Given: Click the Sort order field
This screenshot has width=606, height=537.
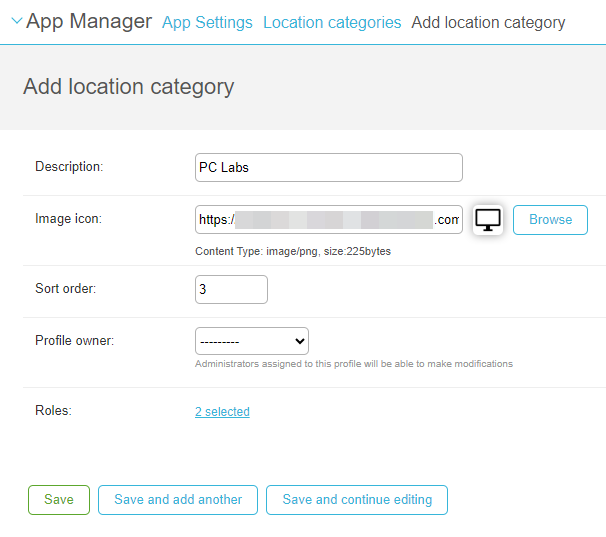Looking at the screenshot, I should 231,289.
